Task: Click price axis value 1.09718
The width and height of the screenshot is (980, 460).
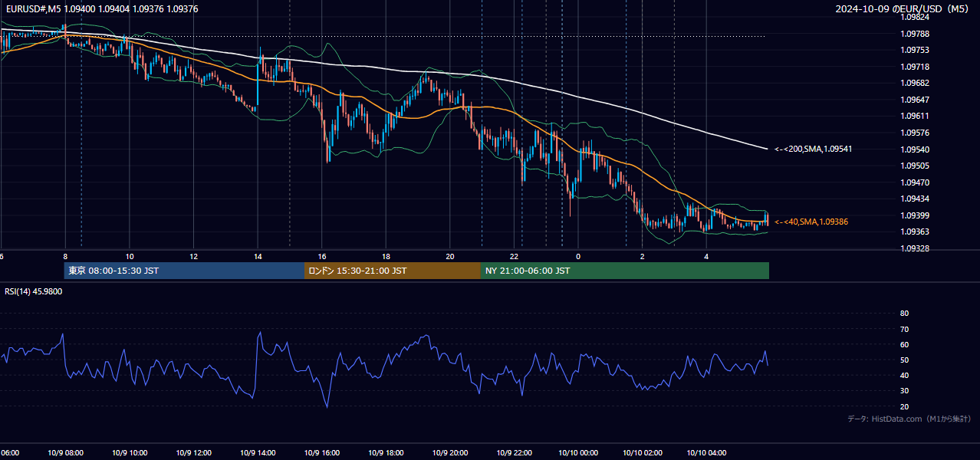Action: coord(915,67)
